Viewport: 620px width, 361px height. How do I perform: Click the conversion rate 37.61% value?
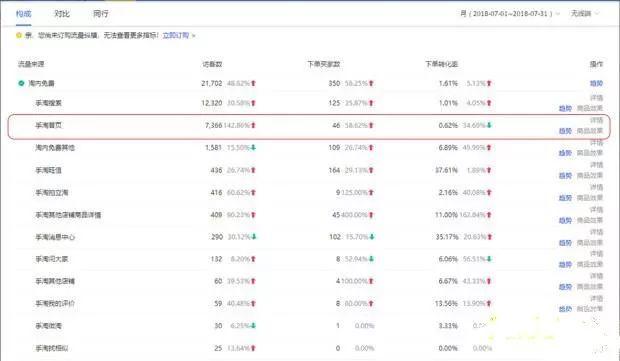click(446, 170)
